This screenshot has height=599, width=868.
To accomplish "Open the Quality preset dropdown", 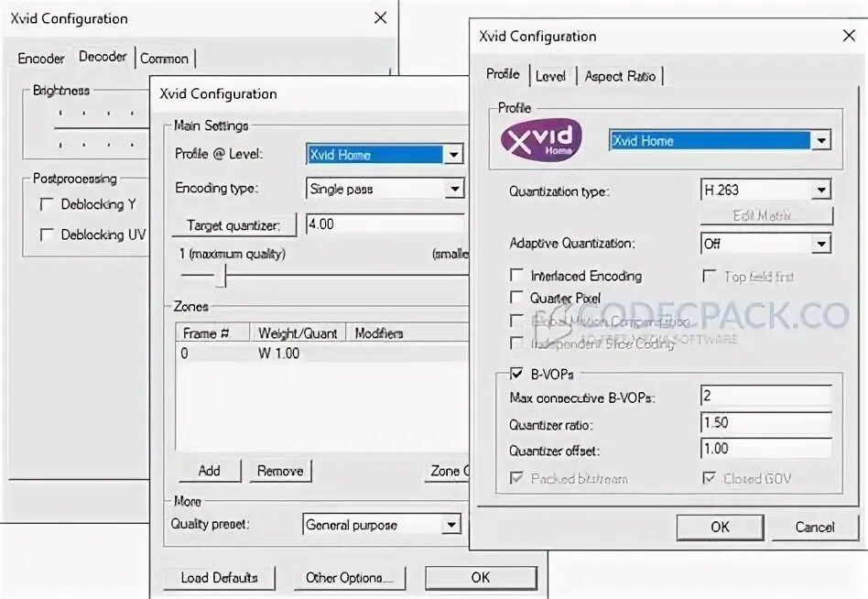I will (451, 524).
